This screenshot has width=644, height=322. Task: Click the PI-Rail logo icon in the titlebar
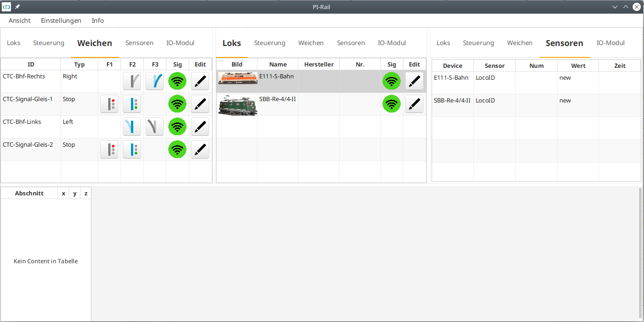[x=6, y=6]
